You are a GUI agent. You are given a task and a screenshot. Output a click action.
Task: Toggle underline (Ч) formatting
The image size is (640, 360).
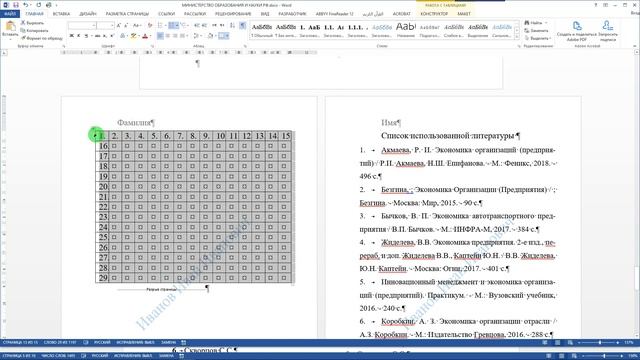[86, 36]
